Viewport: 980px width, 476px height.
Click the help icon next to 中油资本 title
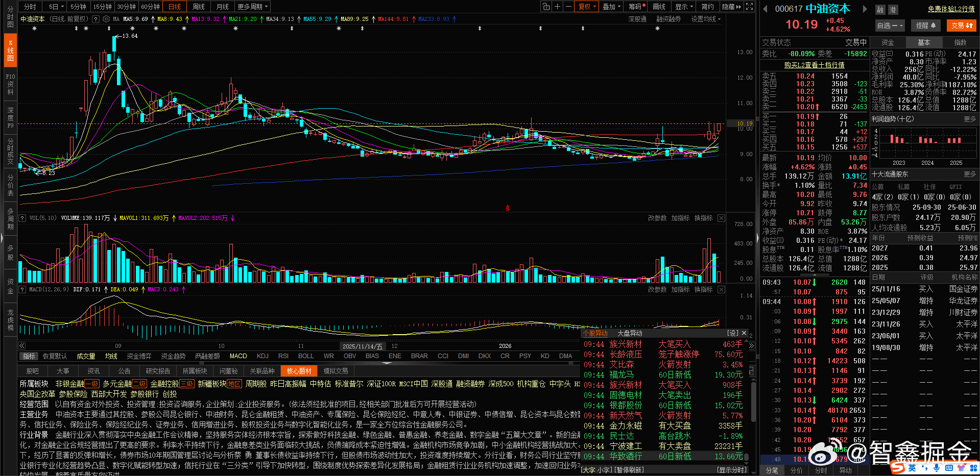95,19
